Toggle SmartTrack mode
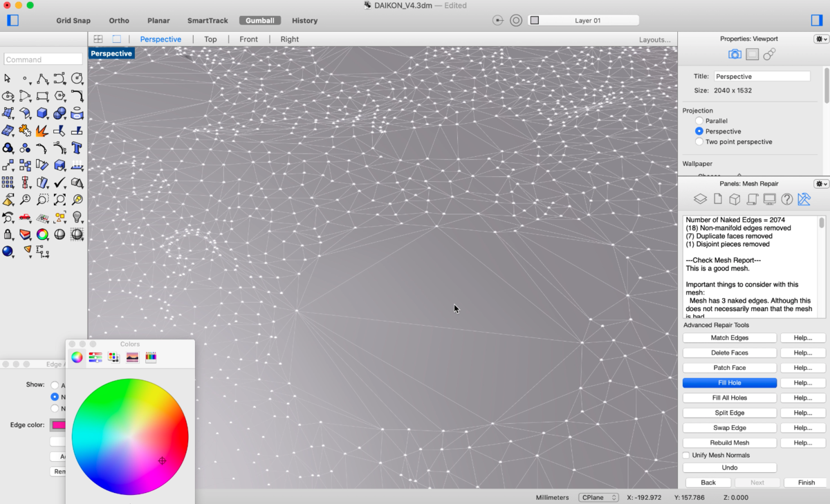 pyautogui.click(x=207, y=21)
